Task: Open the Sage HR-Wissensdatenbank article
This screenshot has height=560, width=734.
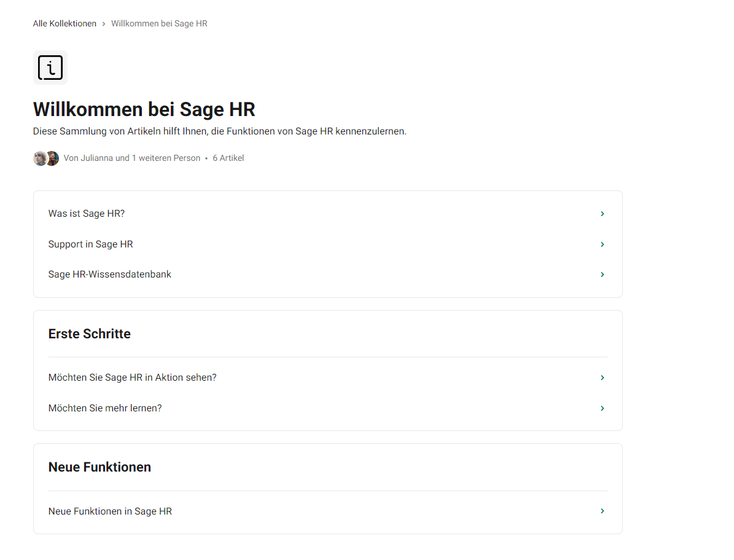Action: click(109, 274)
